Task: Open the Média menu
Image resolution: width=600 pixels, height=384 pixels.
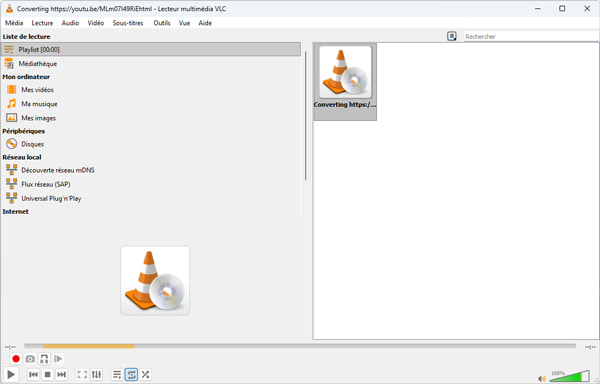Action: tap(14, 23)
